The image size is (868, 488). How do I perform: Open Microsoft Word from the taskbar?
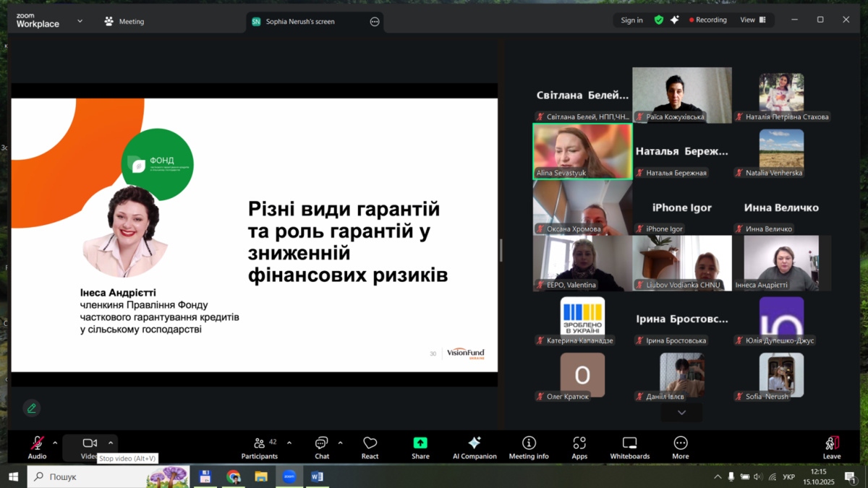point(317,477)
